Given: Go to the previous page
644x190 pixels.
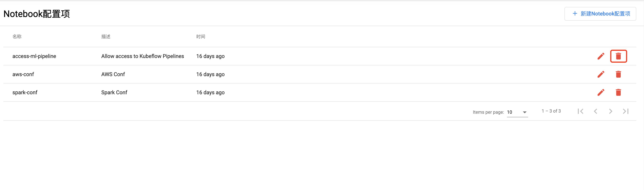Looking at the screenshot, I should pos(596,111).
